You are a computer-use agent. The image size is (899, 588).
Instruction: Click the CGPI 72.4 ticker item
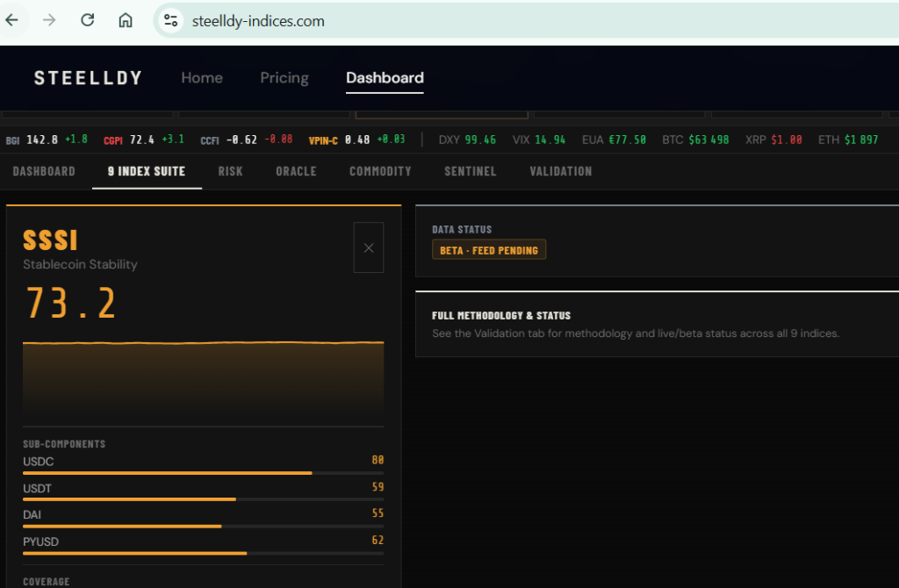coord(144,140)
